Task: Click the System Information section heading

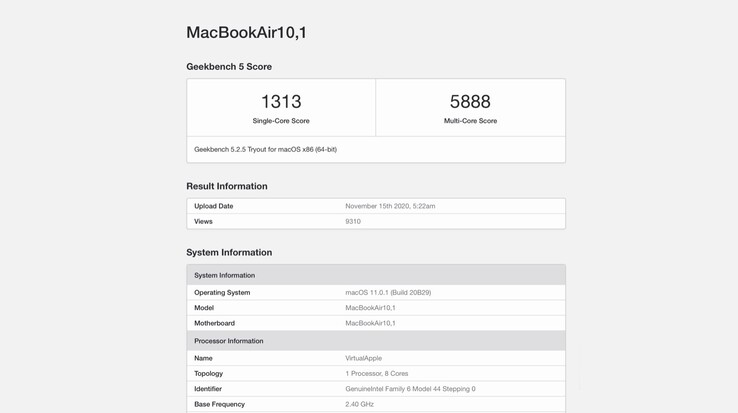Action: tap(229, 252)
